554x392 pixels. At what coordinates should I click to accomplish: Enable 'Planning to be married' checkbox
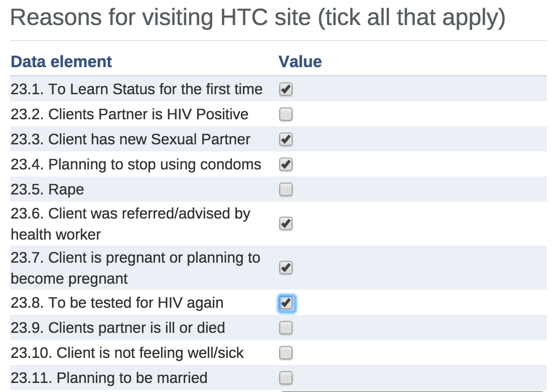(x=286, y=377)
